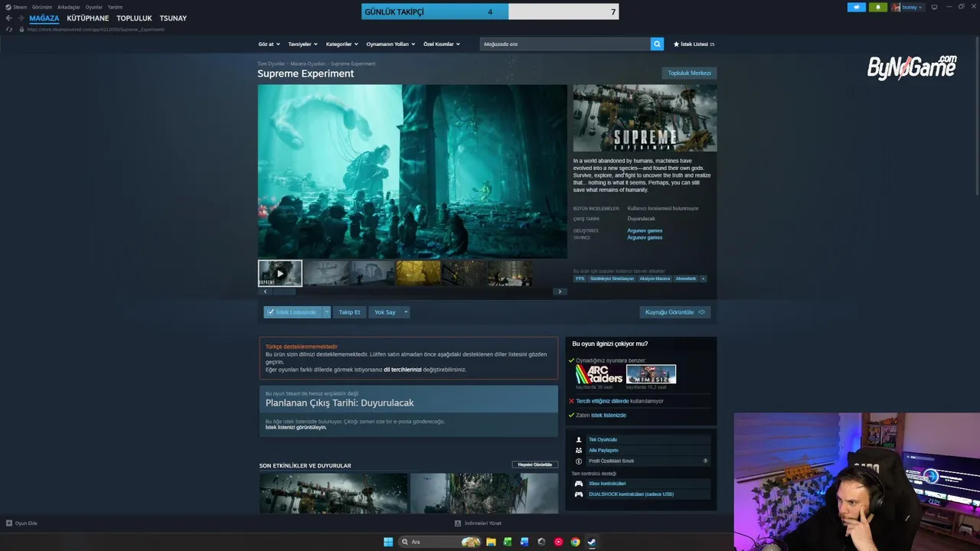Screen dimensions: 980x551
Task: Click the Topluluk Merkezi button
Action: click(x=689, y=73)
